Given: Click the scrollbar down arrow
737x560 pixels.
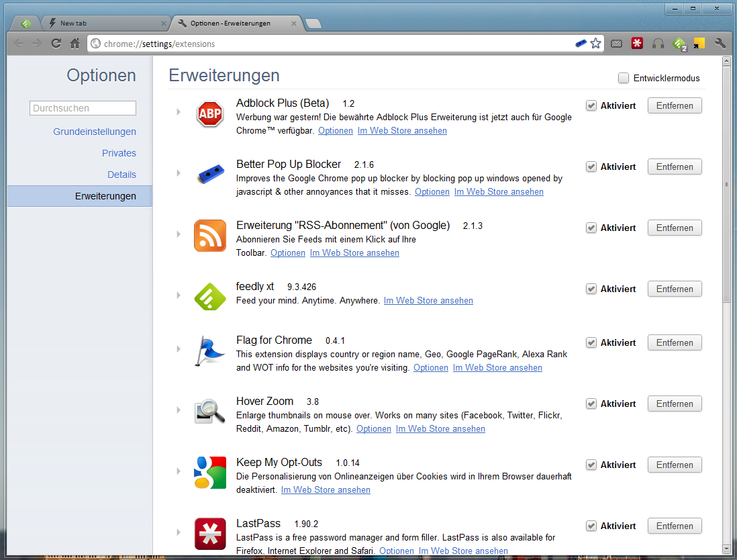Looking at the screenshot, I should tap(726, 549).
